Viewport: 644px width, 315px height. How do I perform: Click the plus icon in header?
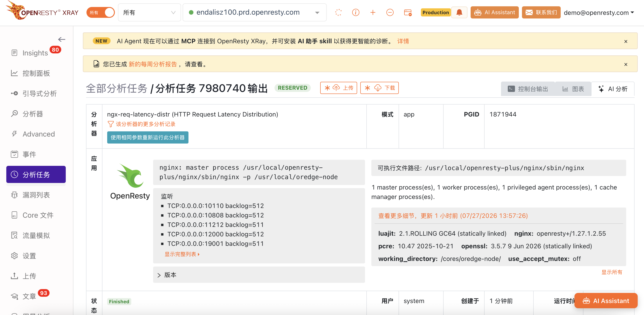[x=373, y=13]
